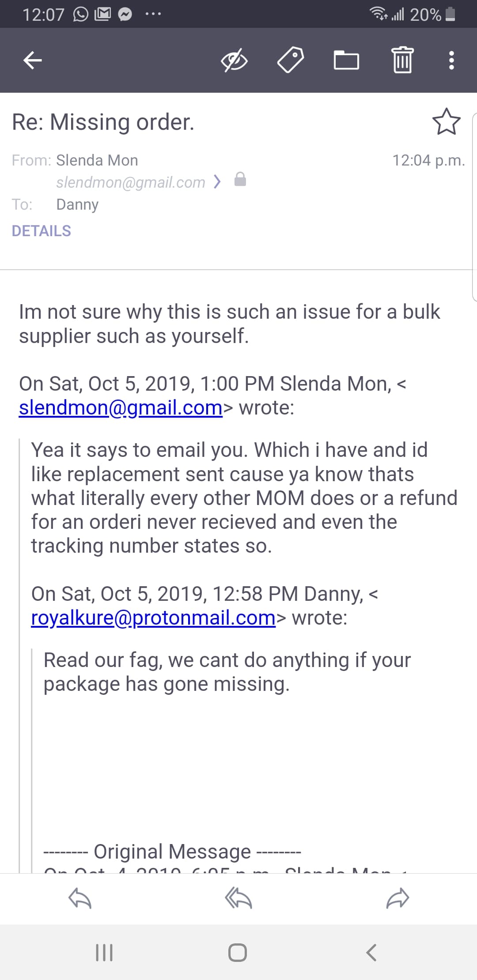Delete this email with trash icon
The height and width of the screenshot is (980, 477).
tap(402, 60)
